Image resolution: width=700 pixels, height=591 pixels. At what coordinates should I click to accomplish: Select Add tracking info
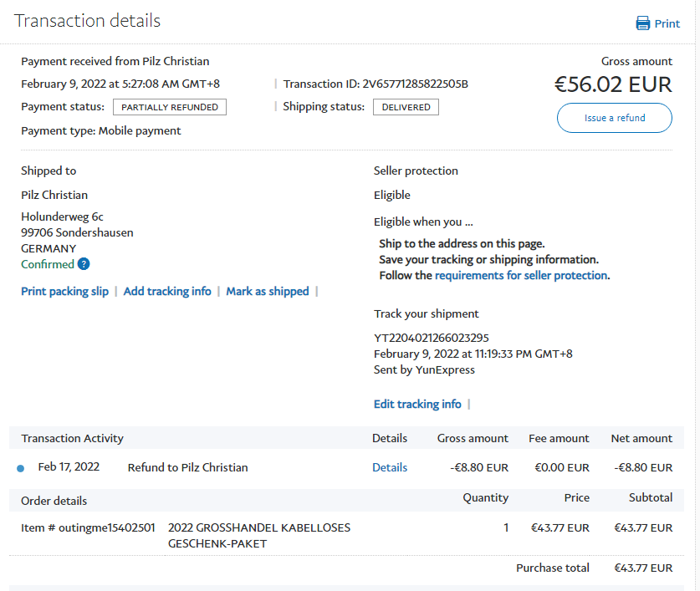167,291
